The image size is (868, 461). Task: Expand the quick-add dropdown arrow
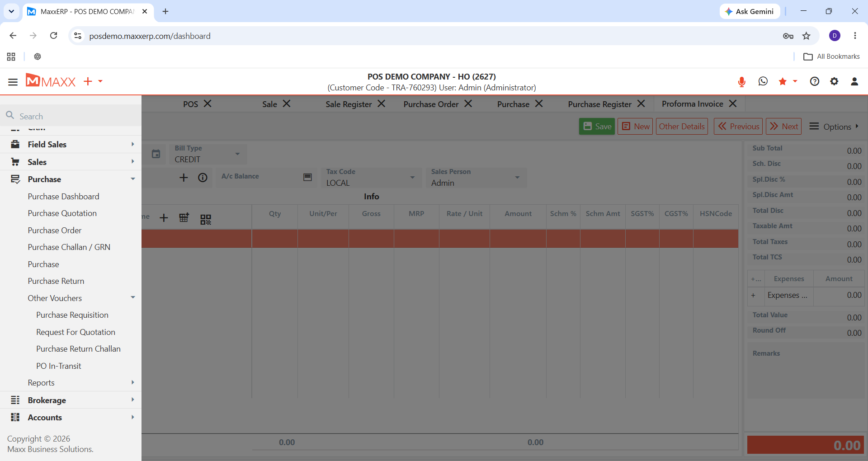(x=100, y=81)
